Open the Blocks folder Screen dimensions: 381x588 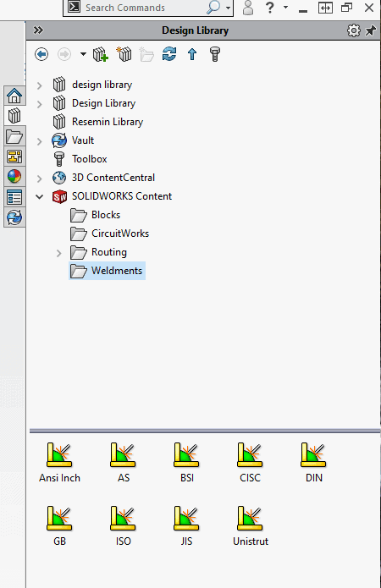point(106,215)
